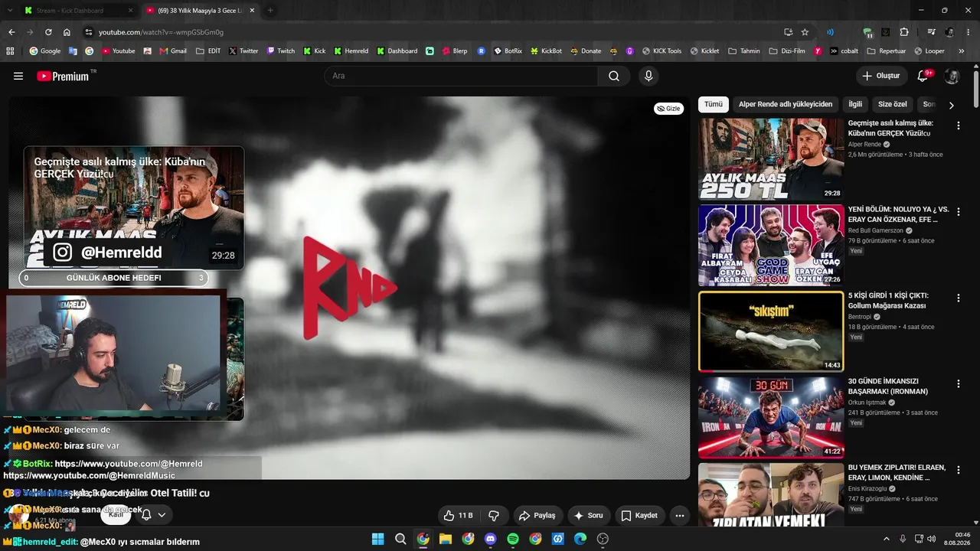
Task: Open the BotRix bookmark
Action: point(508,51)
